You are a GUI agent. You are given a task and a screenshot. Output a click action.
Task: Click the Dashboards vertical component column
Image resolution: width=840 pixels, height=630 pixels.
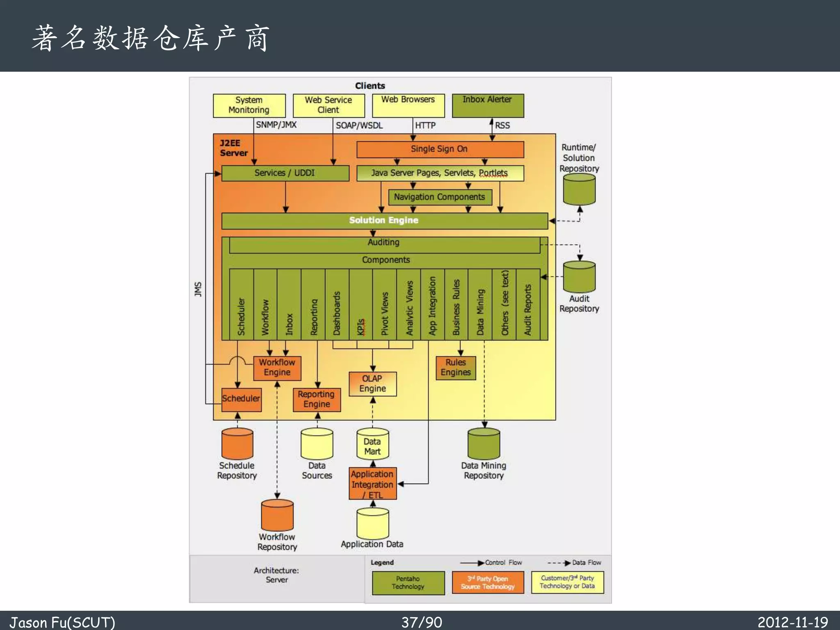337,304
